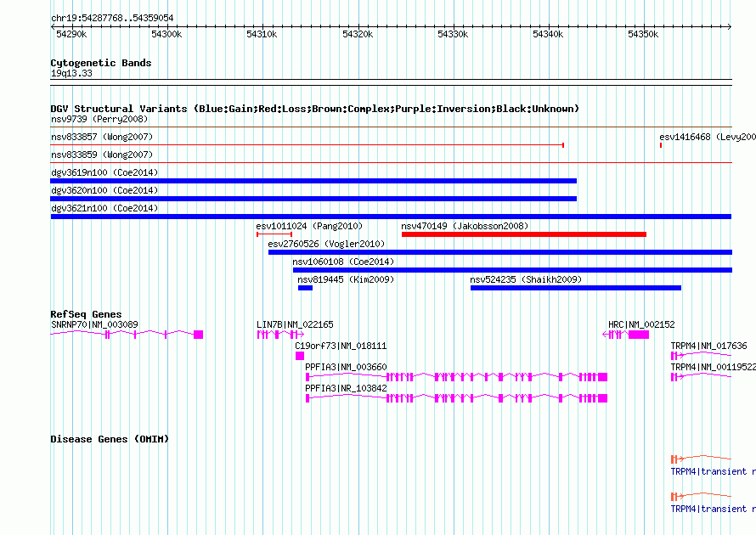
Task: Click the SNRNP70 gene structure glyph
Action: tap(127, 334)
